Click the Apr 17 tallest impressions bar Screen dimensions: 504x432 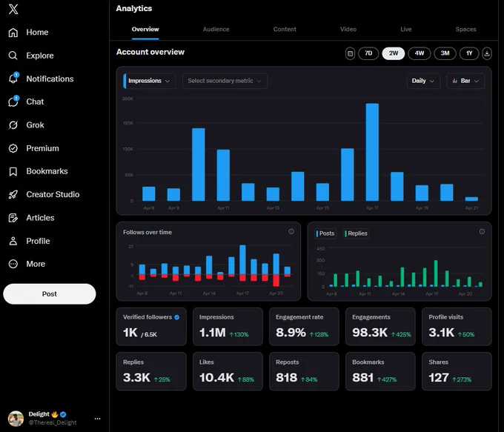tap(372, 152)
